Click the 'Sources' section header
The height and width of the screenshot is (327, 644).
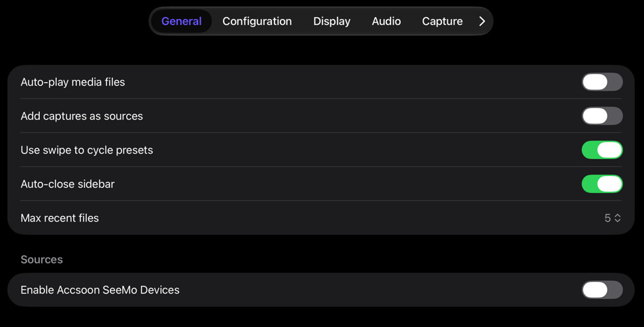click(41, 260)
